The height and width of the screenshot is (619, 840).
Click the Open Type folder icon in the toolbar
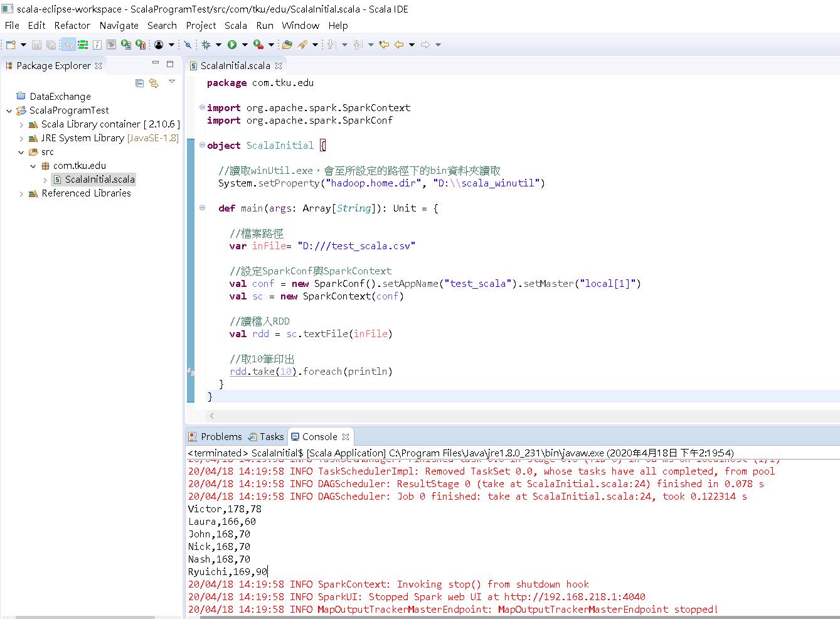coord(287,45)
